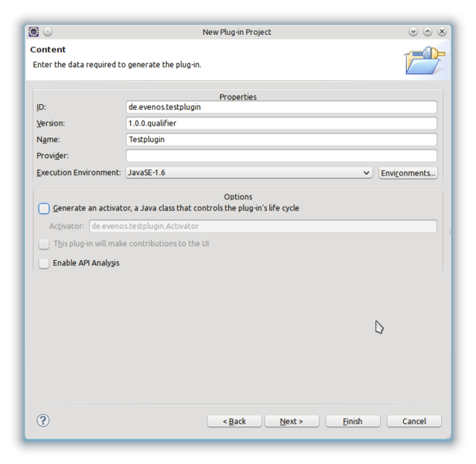Go to previous page with Back button

click(234, 421)
